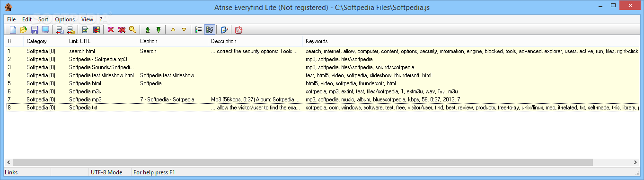
Task: Sort by the Category column header
Action: pyautogui.click(x=44, y=41)
